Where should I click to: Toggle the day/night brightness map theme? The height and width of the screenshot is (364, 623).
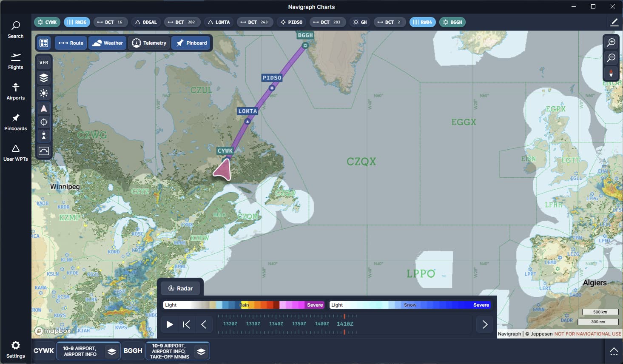click(x=44, y=93)
